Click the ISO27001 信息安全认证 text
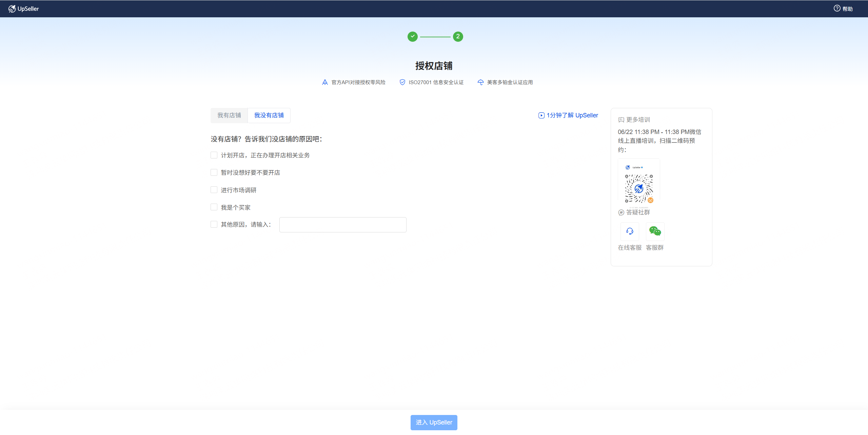Image resolution: width=868 pixels, height=435 pixels. tap(436, 82)
